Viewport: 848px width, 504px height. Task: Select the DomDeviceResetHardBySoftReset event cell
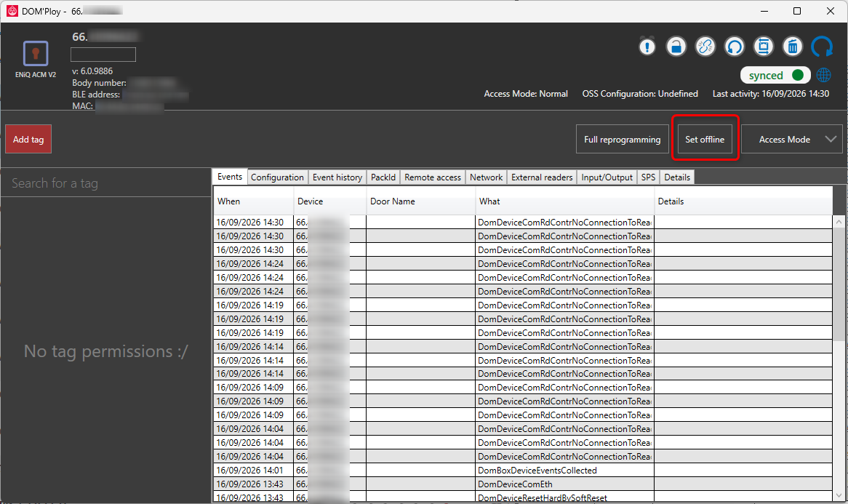pos(564,497)
